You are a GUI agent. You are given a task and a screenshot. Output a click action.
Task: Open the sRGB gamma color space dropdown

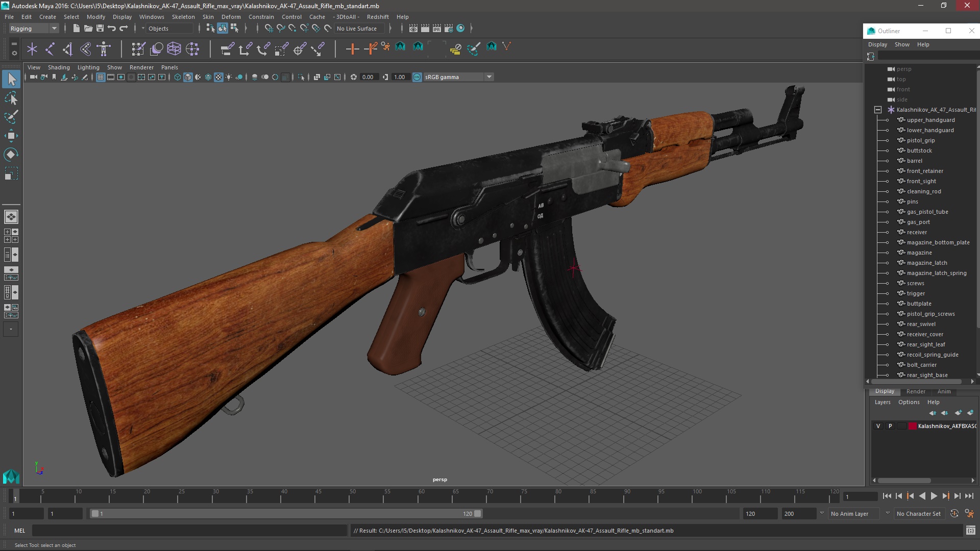[x=489, y=77]
